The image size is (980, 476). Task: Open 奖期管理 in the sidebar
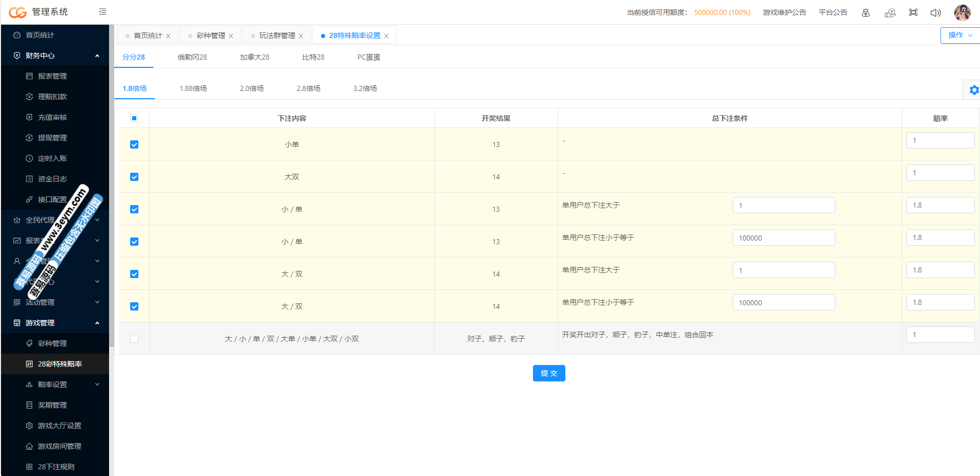coord(52,405)
